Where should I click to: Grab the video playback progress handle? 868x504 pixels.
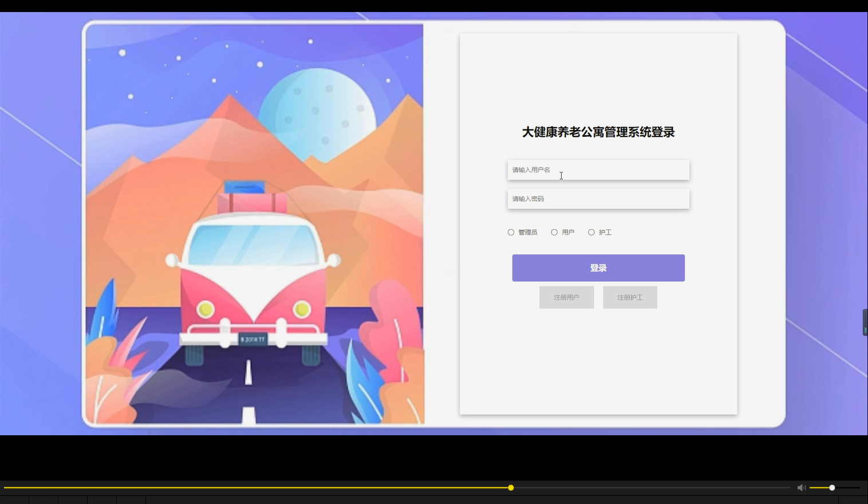tap(510, 487)
